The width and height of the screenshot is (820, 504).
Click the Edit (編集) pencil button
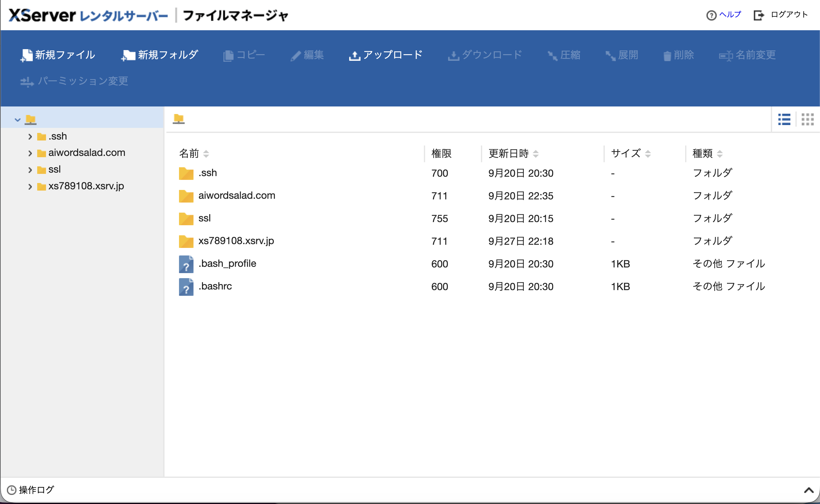pos(307,55)
